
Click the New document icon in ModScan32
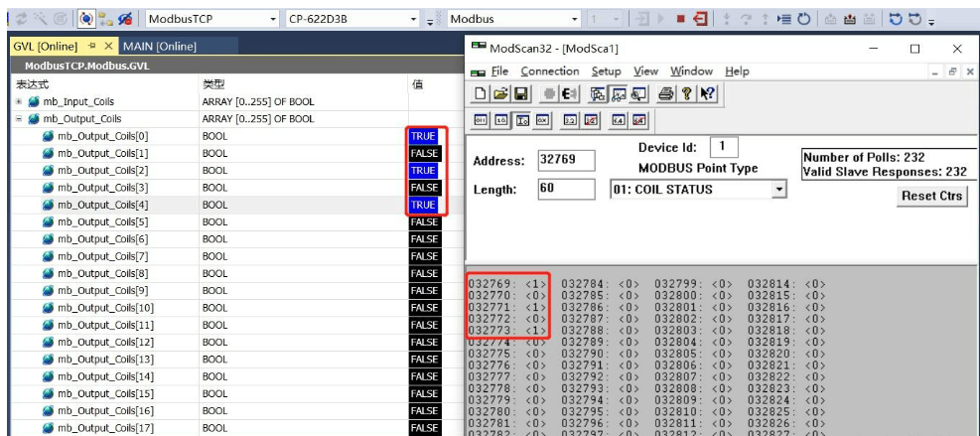(480, 93)
